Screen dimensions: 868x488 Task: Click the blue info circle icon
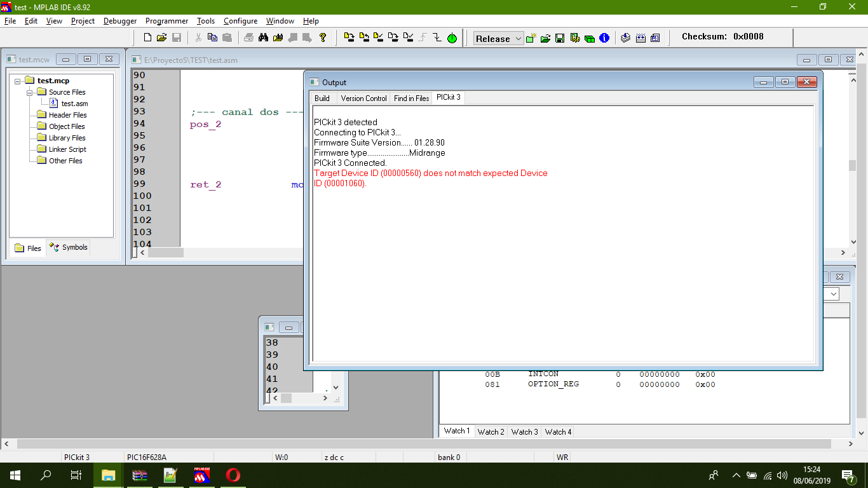(x=604, y=38)
